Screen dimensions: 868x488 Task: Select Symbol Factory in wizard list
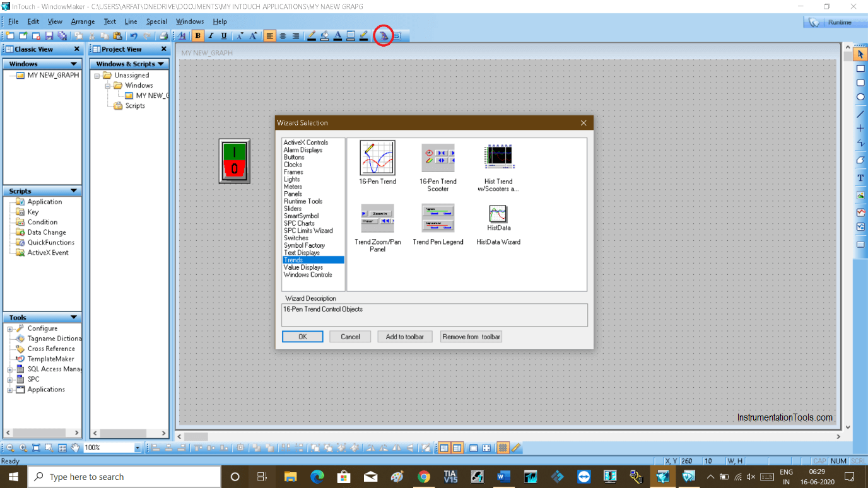(305, 245)
